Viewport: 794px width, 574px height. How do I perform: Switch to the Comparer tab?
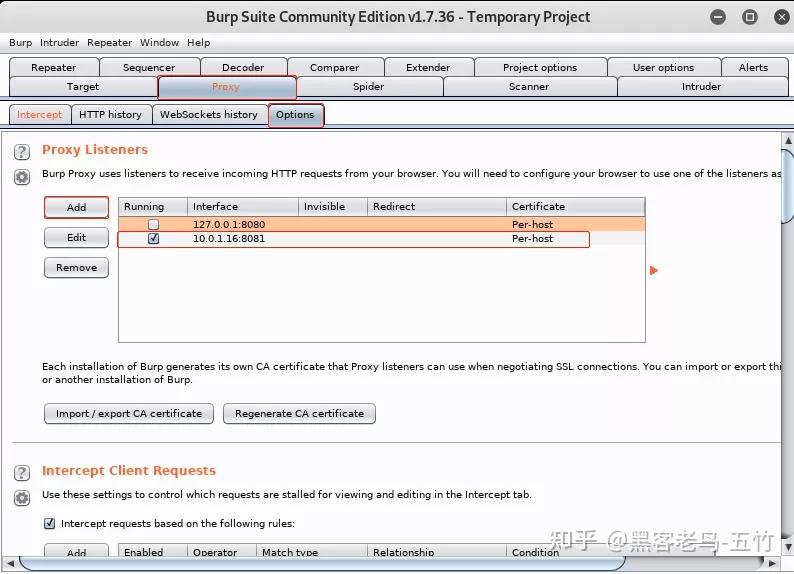point(334,67)
